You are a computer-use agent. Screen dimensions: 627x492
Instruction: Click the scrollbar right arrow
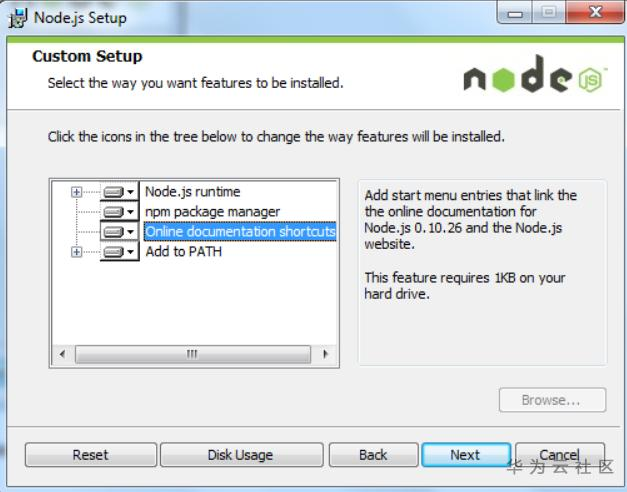coord(325,354)
